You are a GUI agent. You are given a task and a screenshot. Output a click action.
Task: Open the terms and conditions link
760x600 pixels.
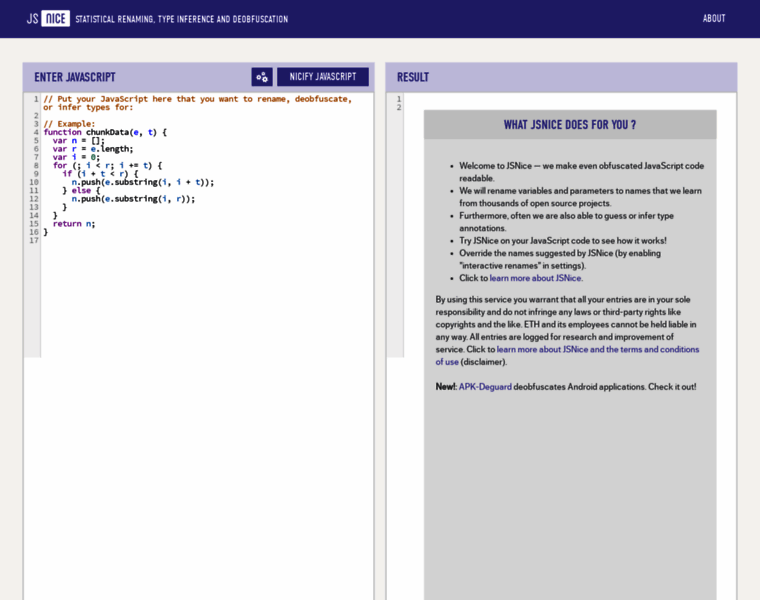tap(567, 355)
